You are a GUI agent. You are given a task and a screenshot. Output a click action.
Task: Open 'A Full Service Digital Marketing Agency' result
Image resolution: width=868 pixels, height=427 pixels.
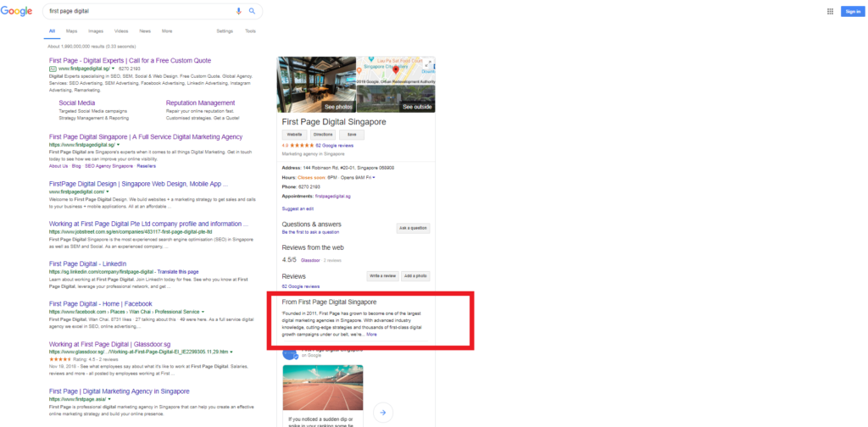coord(146,137)
